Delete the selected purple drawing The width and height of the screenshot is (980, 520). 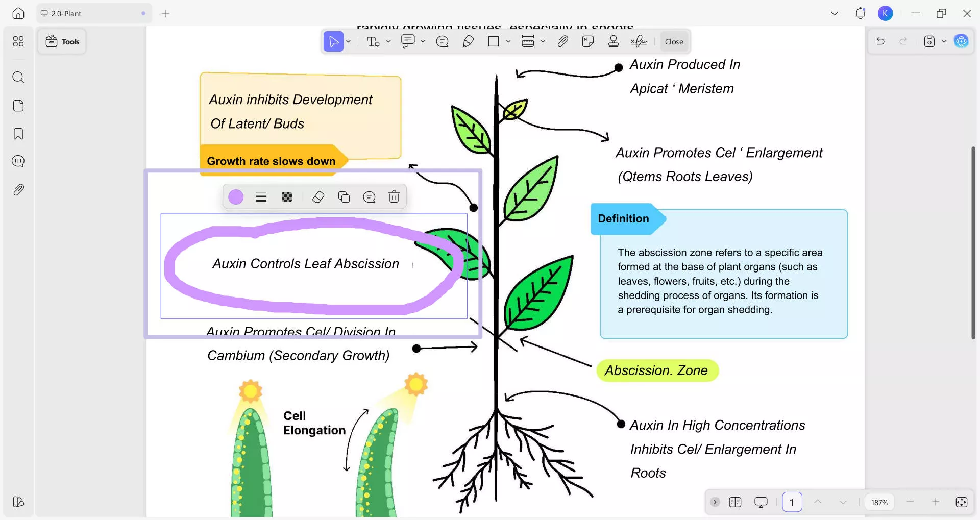[394, 197]
